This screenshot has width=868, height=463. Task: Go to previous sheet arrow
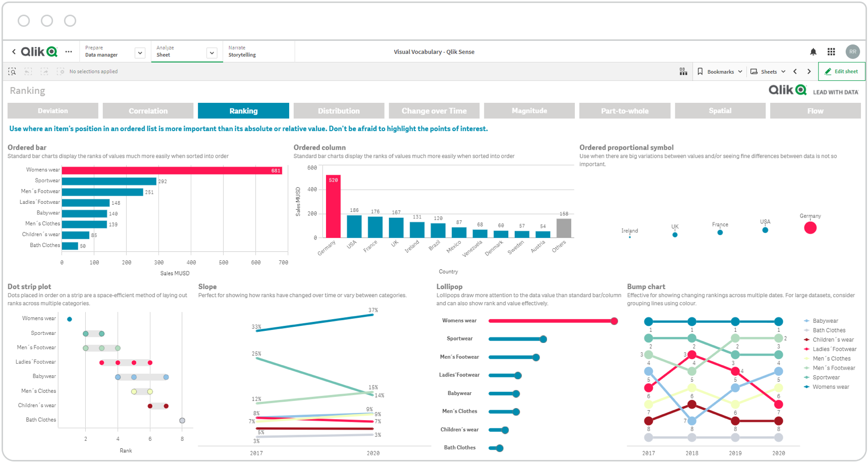point(795,72)
